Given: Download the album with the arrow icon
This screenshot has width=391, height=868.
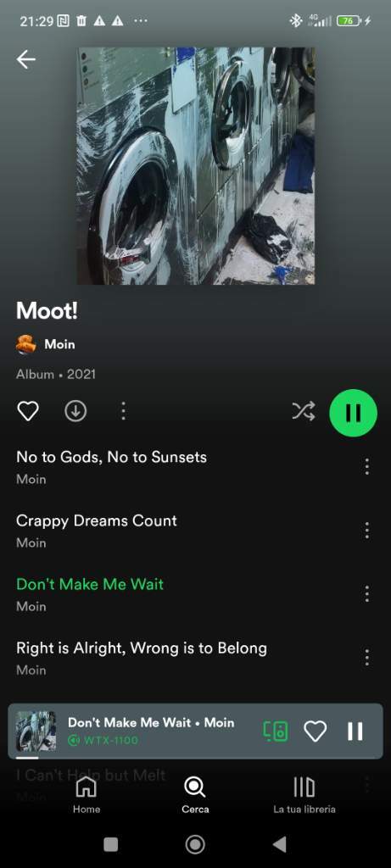Looking at the screenshot, I should 75,411.
